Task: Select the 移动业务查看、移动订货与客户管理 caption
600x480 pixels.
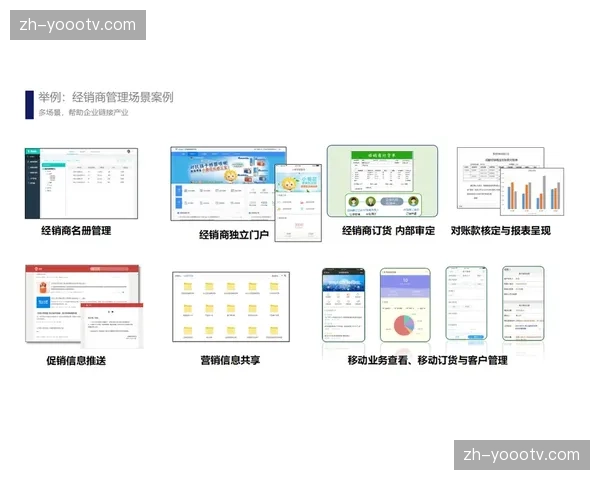Action: coord(427,361)
